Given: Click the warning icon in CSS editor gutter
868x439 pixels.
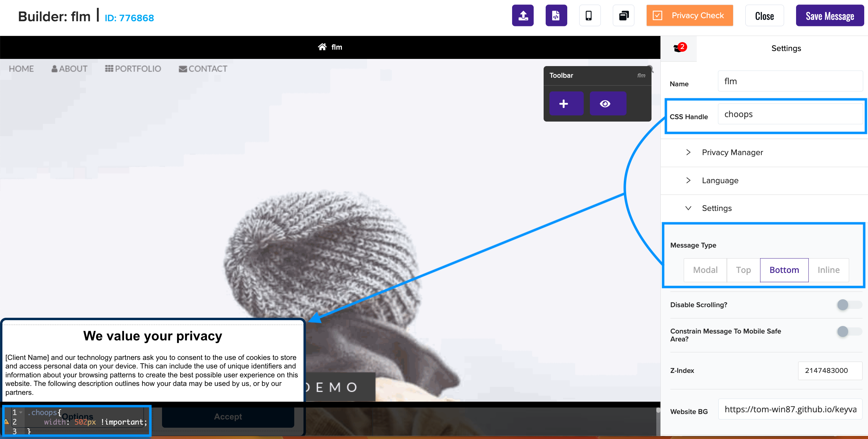Looking at the screenshot, I should click(7, 422).
